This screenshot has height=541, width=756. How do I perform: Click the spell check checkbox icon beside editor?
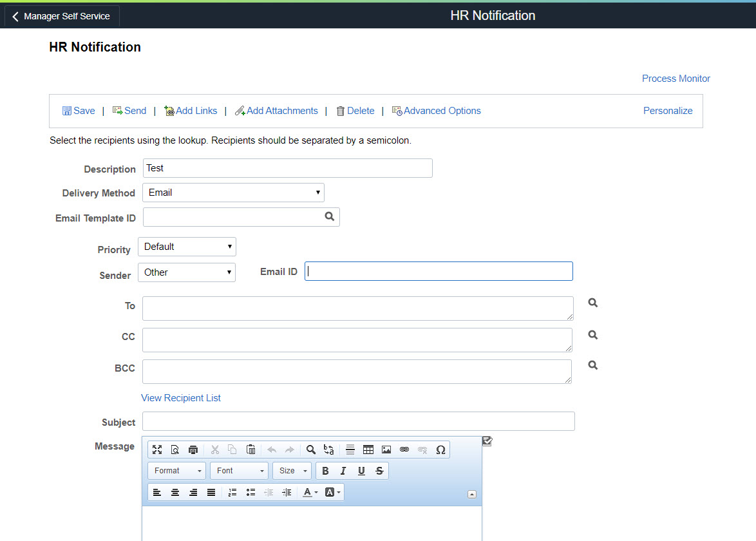487,441
